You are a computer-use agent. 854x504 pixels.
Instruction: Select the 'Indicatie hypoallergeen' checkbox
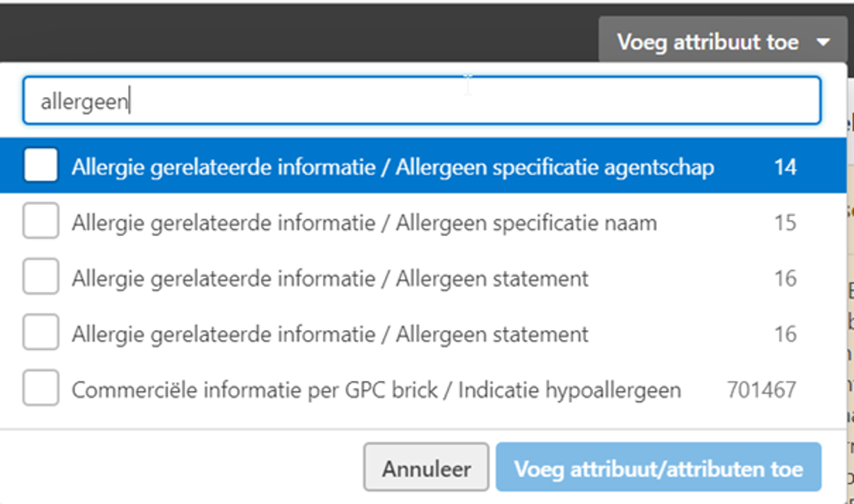pos(41,389)
